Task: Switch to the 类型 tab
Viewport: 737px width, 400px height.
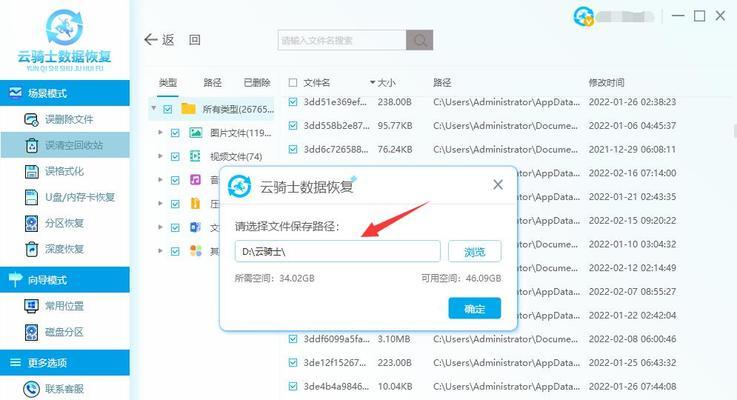Action: (x=168, y=83)
